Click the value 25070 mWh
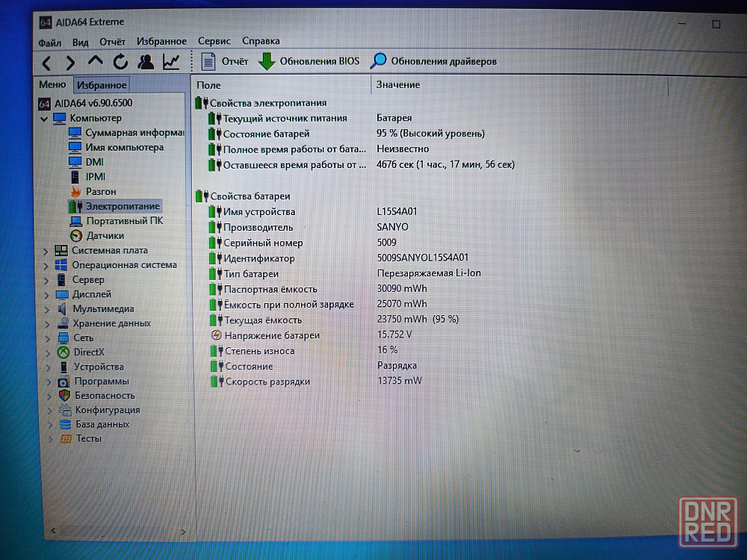Viewport: 747px width, 560px height. point(402,304)
